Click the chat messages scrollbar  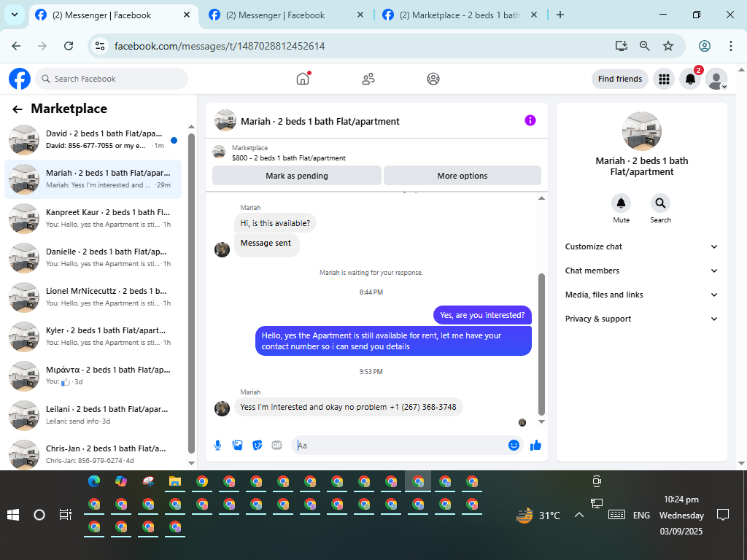click(541, 345)
